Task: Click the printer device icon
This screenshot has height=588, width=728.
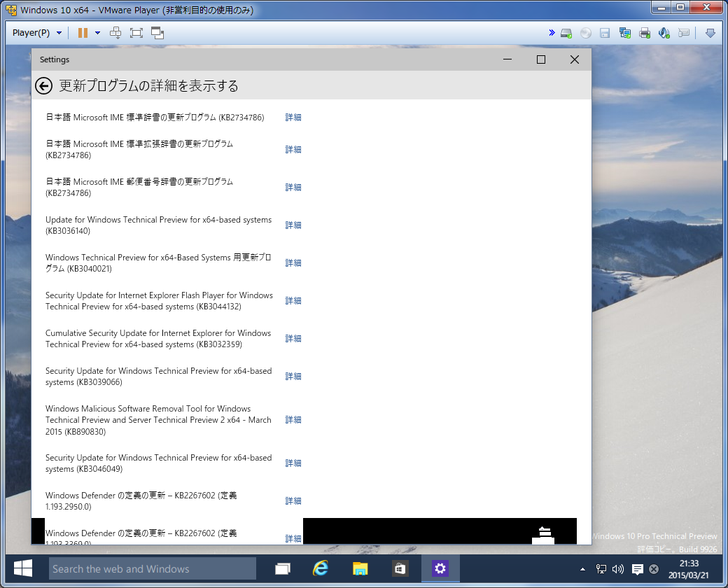Action: point(645,33)
